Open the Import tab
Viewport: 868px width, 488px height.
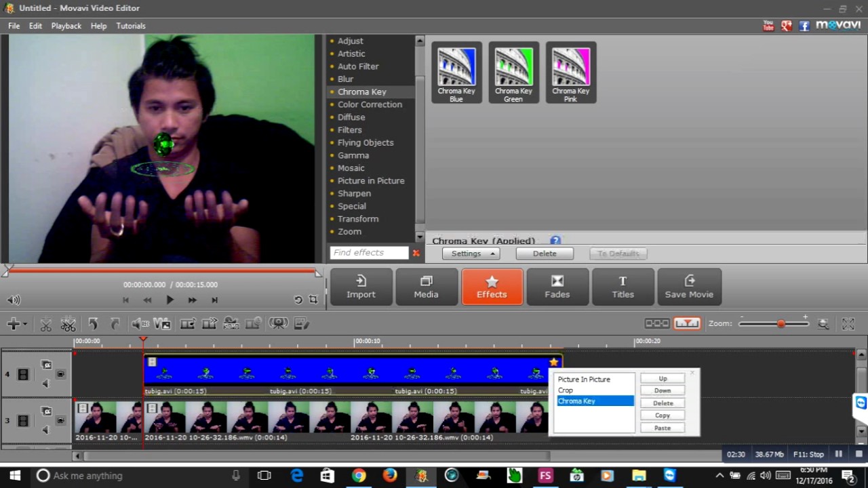coord(361,287)
